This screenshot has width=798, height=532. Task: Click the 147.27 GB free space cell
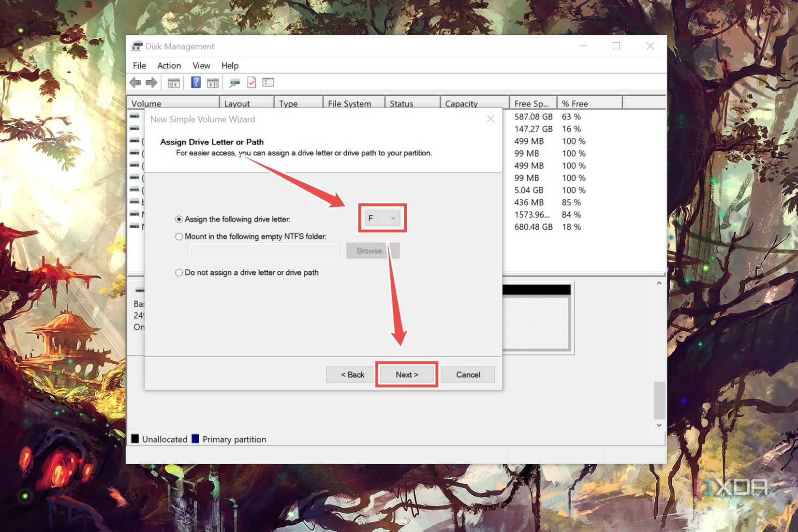coord(533,129)
